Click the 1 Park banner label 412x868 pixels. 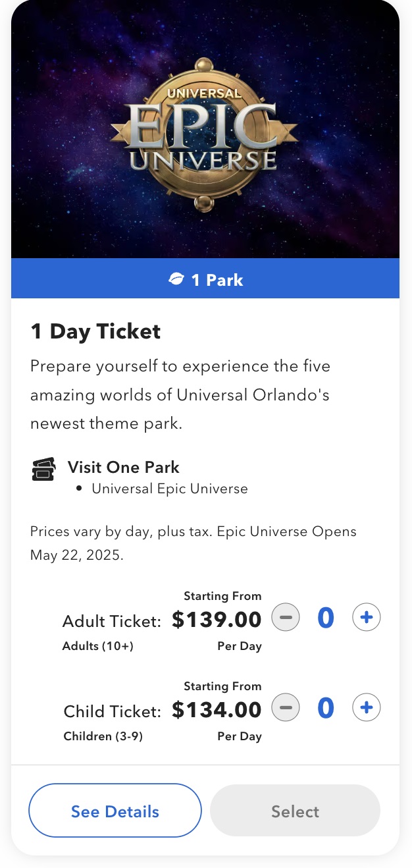click(217, 280)
